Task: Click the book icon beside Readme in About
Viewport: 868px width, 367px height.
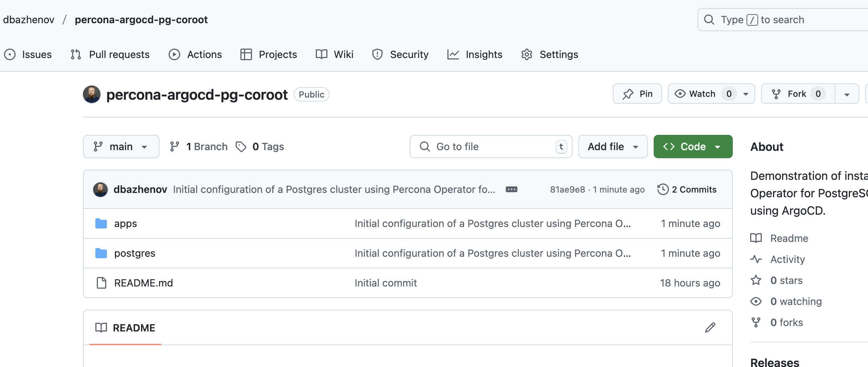Action: [756, 238]
